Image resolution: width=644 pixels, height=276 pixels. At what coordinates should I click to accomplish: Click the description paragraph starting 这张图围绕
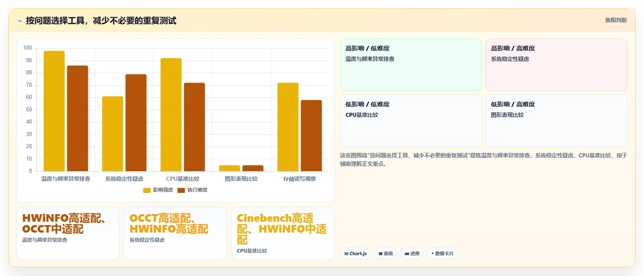click(484, 160)
